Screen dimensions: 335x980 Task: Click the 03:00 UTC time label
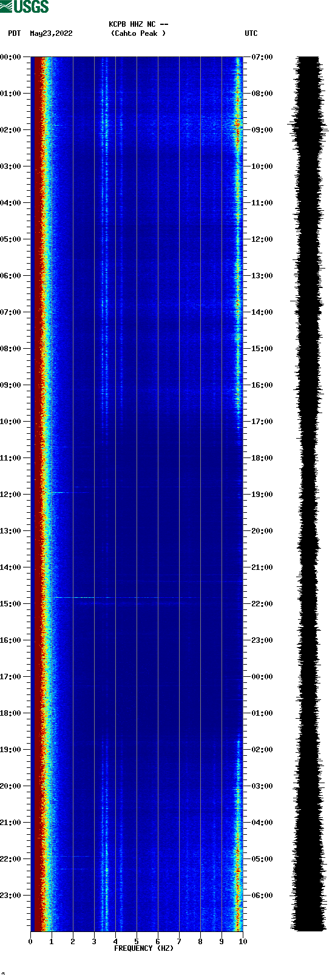pos(262,786)
